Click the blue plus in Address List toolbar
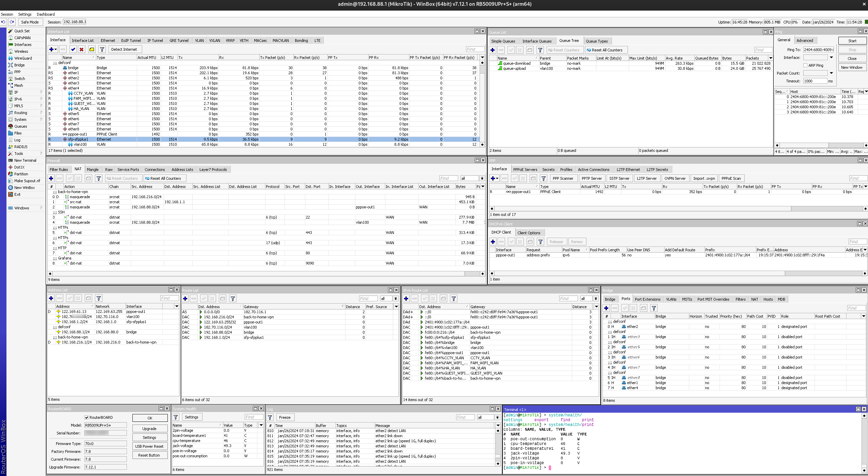Viewport: 868px width, 476px height. 51,298
